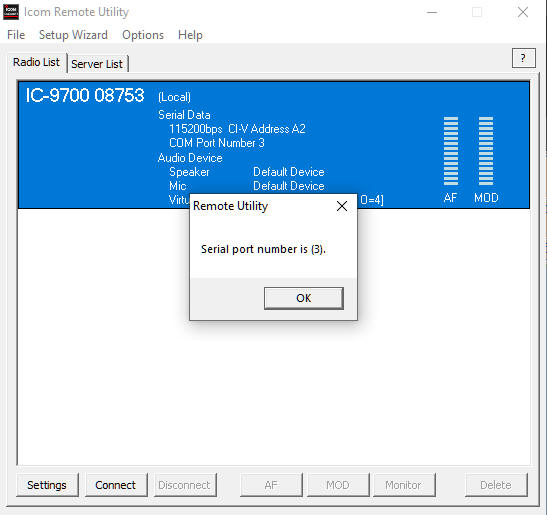Open the Options menu

[143, 35]
